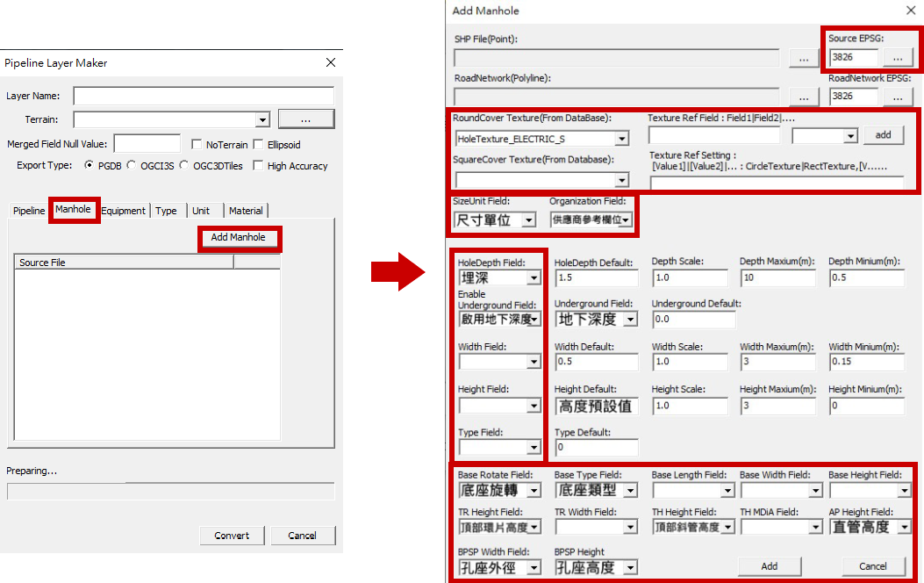
Task: Click browse button next to Terrain dropdown
Action: click(x=305, y=119)
